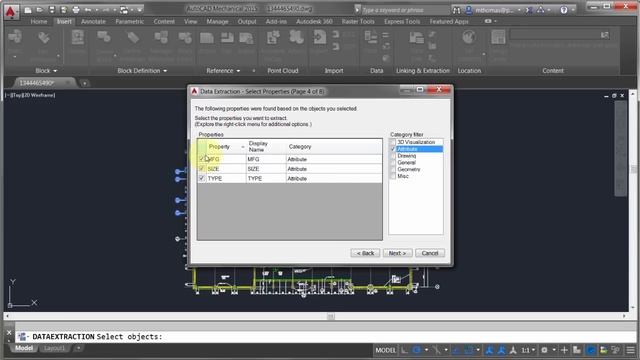Open the user account sign-in dropdown
This screenshot has height=360, width=640.
(519, 10)
